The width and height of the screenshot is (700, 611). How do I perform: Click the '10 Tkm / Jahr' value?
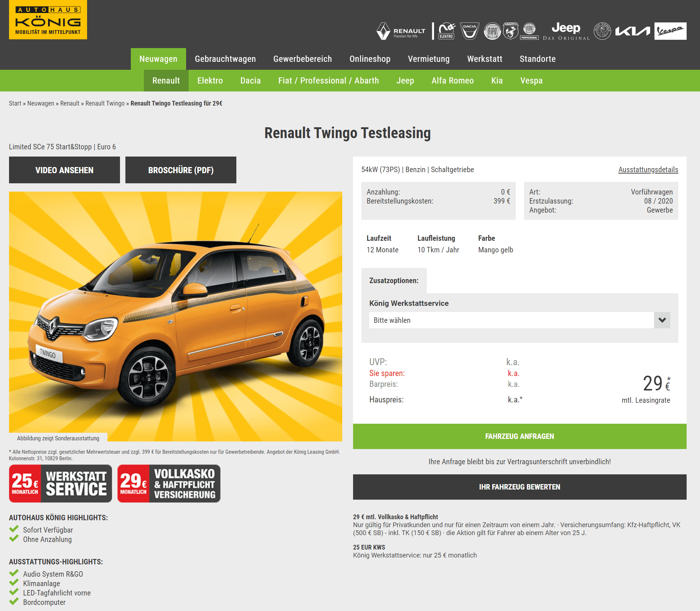[x=438, y=250]
